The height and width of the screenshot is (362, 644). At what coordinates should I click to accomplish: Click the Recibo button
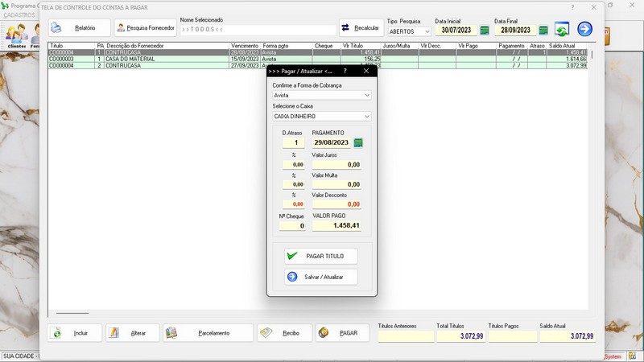285,333
